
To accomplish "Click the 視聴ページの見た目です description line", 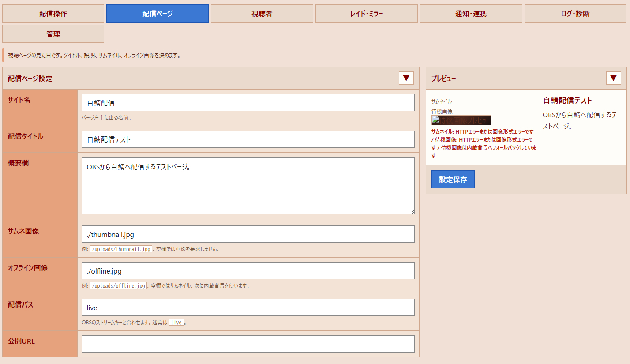I will pyautogui.click(x=94, y=56).
